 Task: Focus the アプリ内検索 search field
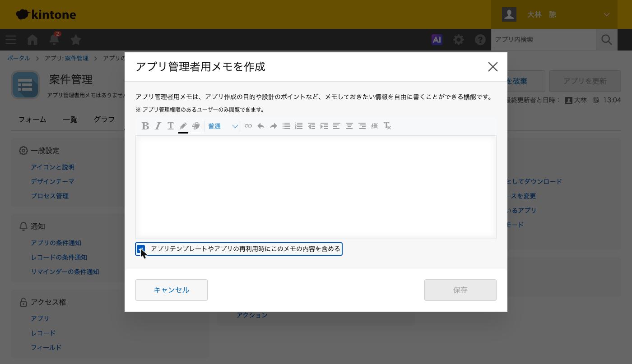[x=544, y=40]
